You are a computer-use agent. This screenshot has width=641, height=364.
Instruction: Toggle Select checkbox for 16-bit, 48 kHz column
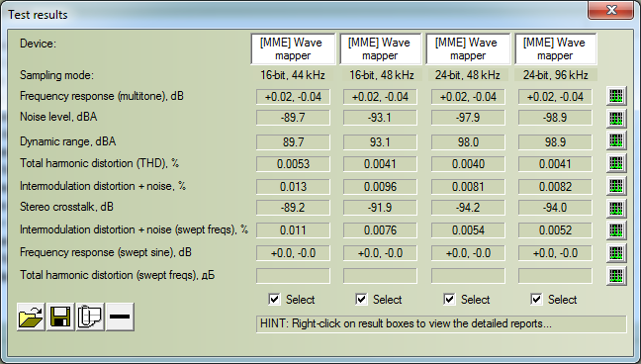[361, 300]
